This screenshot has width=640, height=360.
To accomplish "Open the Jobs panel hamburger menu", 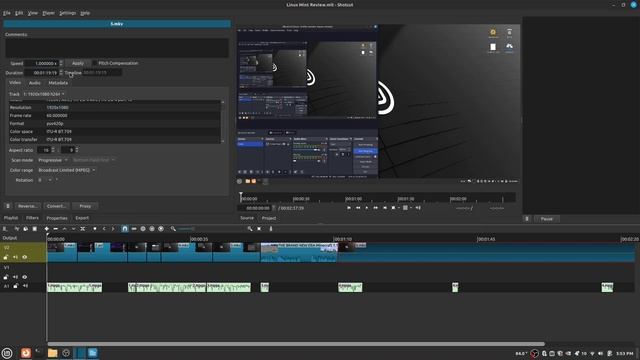I will [x=527, y=219].
